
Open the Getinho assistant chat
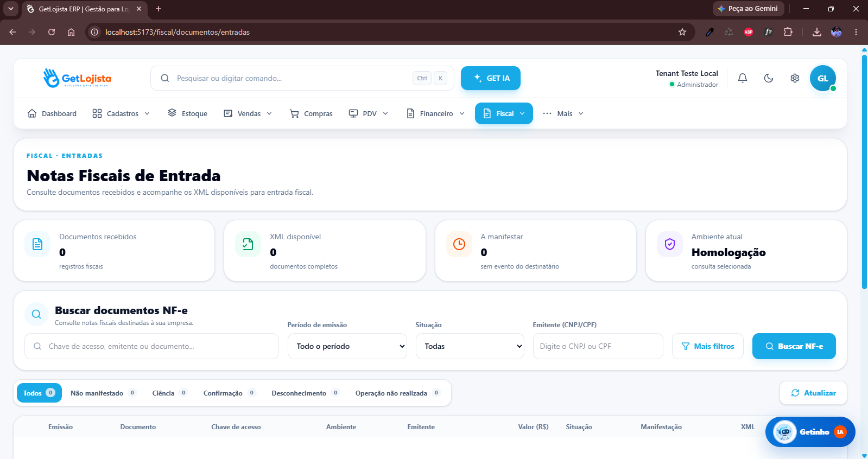pyautogui.click(x=810, y=432)
